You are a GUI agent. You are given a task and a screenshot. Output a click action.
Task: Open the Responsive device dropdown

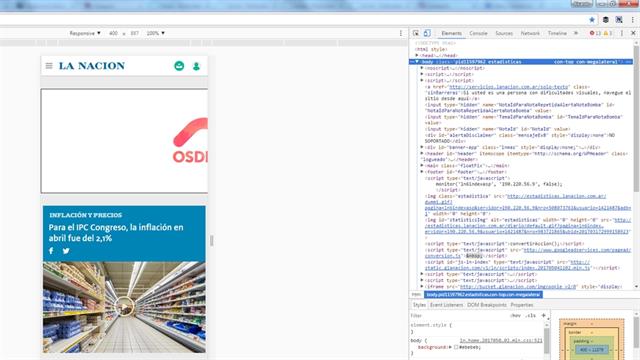[x=85, y=33]
